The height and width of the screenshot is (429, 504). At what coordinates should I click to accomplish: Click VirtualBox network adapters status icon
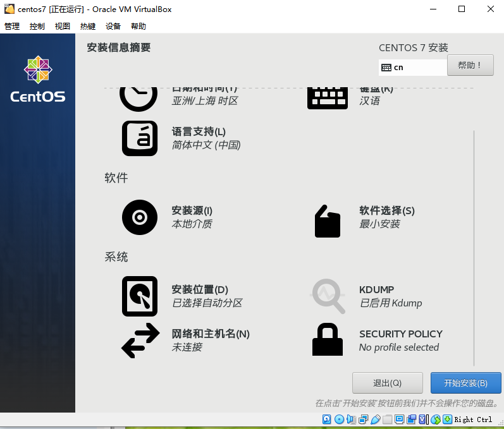click(363, 419)
